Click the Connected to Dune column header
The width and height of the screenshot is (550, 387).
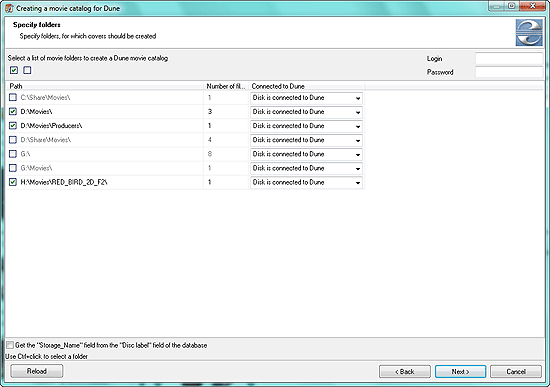coord(307,86)
